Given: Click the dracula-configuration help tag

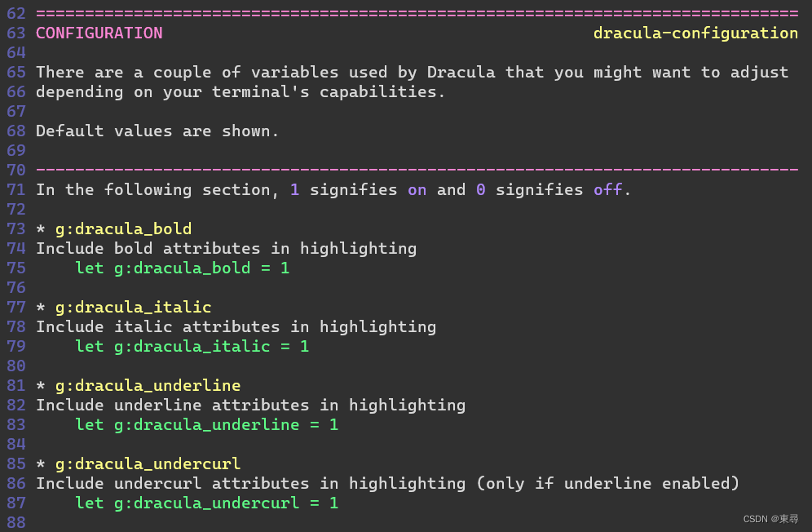Looking at the screenshot, I should coord(695,33).
